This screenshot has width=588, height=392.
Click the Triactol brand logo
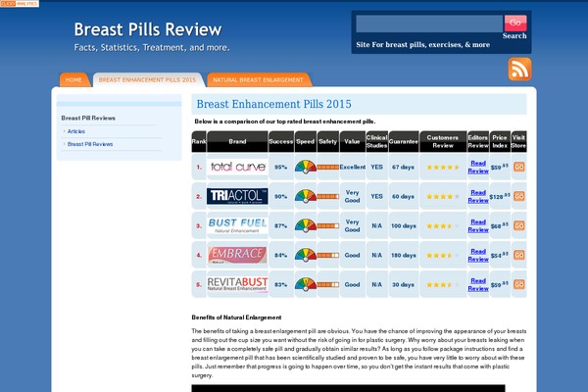tap(237, 196)
